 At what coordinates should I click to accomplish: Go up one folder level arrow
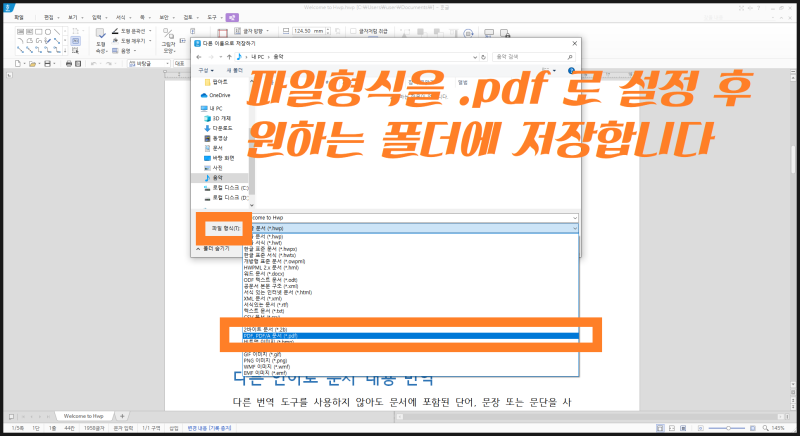pyautogui.click(x=229, y=57)
